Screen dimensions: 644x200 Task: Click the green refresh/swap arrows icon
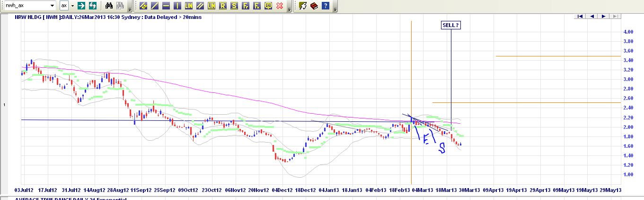click(93, 6)
